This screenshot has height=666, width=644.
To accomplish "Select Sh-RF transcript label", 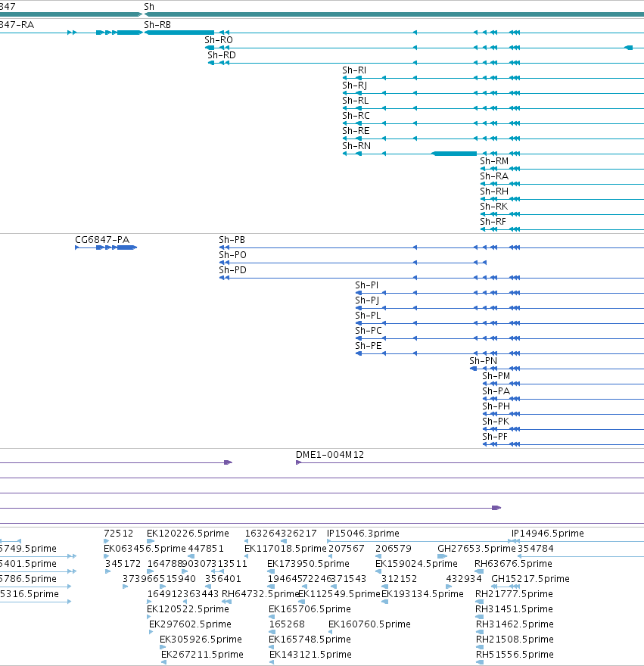I will click(x=493, y=222).
